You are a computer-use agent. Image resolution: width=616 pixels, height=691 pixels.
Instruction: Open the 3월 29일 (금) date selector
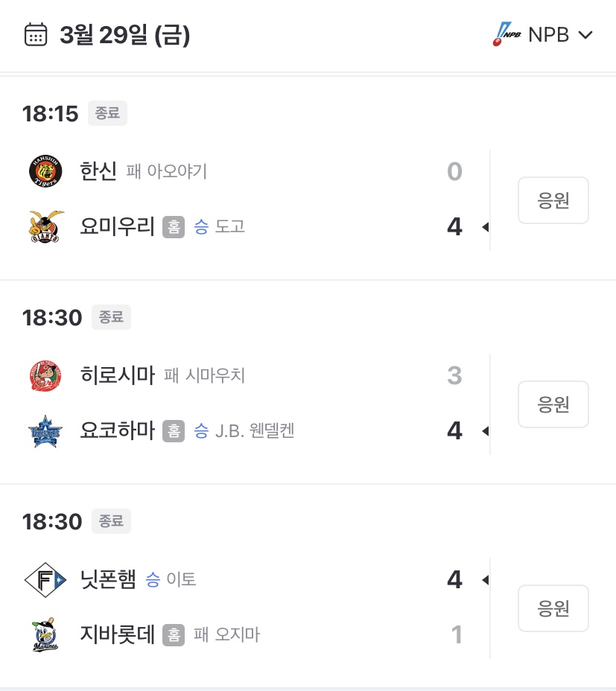click(124, 35)
